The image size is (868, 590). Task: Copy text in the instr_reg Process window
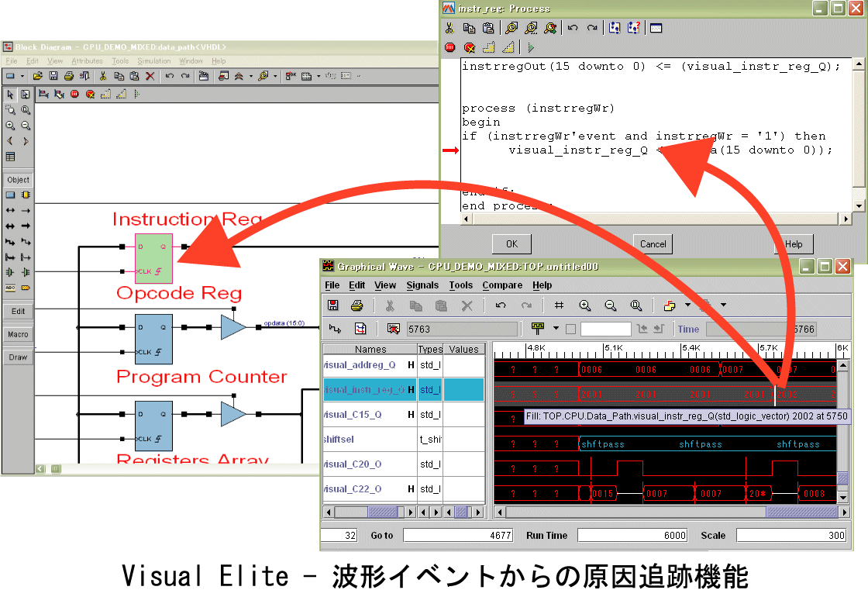pos(469,28)
